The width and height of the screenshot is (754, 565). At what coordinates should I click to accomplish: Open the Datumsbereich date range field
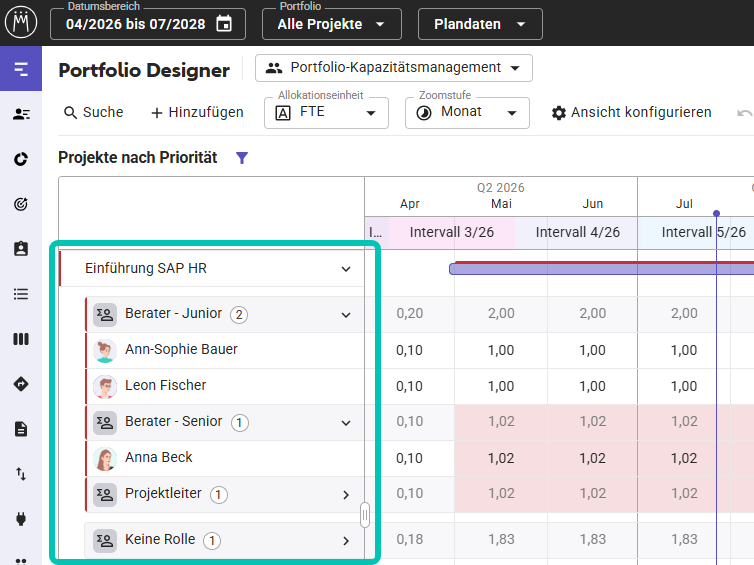point(148,24)
